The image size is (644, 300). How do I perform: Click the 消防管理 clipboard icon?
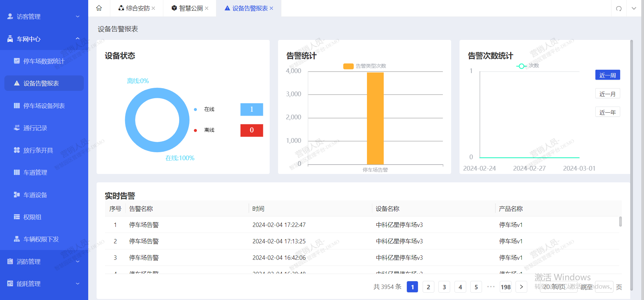tap(10, 261)
